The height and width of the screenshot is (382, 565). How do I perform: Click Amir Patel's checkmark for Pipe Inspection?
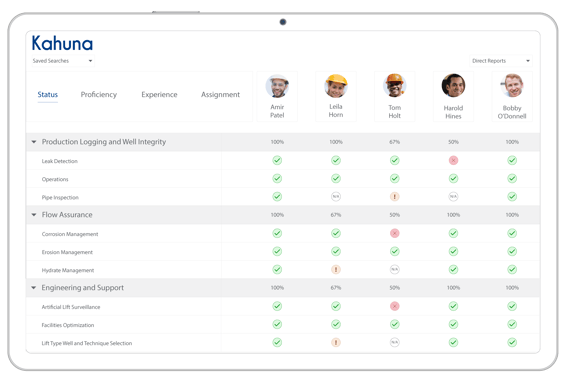coord(277,197)
